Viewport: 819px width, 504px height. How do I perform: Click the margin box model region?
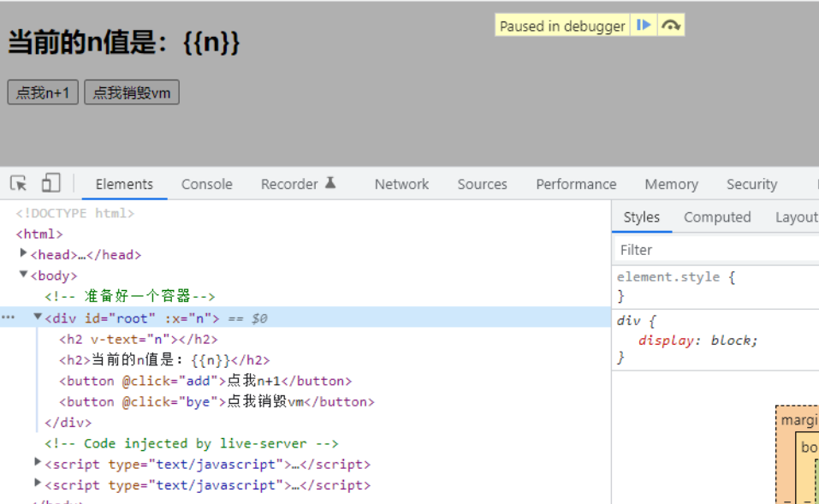tap(799, 420)
